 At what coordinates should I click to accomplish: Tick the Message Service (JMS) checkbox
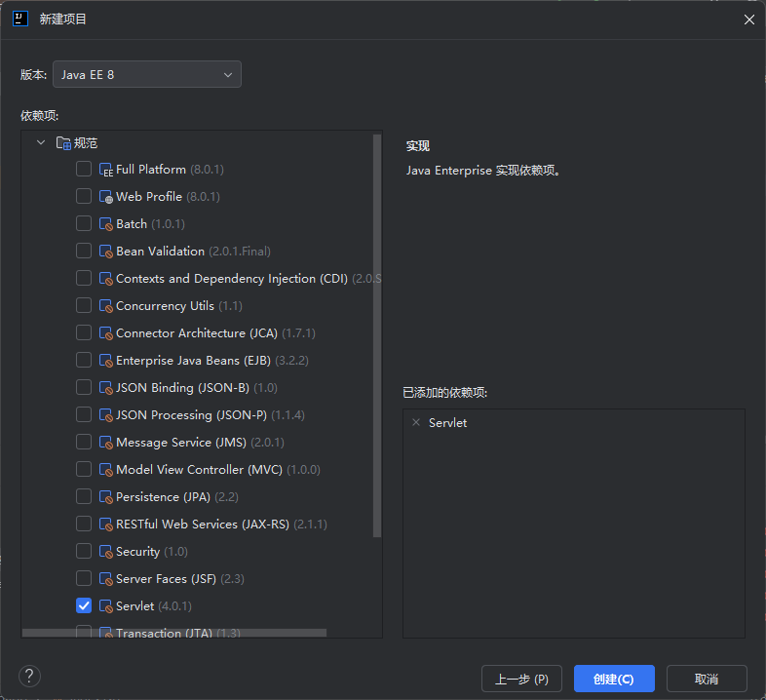pos(84,443)
